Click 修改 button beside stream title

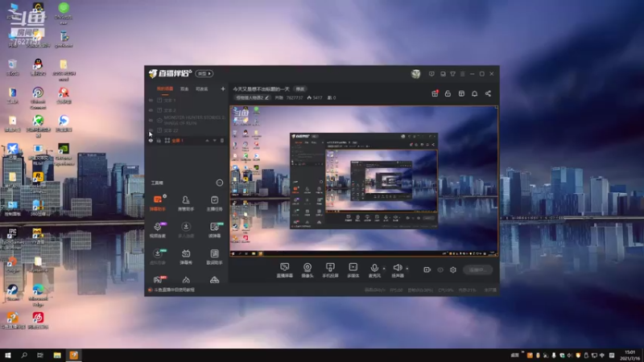300,89
